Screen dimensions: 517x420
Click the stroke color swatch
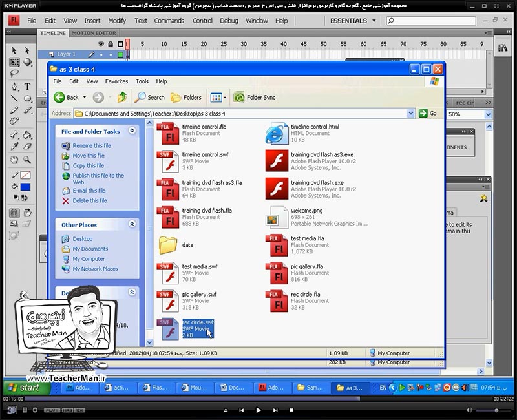click(25, 175)
